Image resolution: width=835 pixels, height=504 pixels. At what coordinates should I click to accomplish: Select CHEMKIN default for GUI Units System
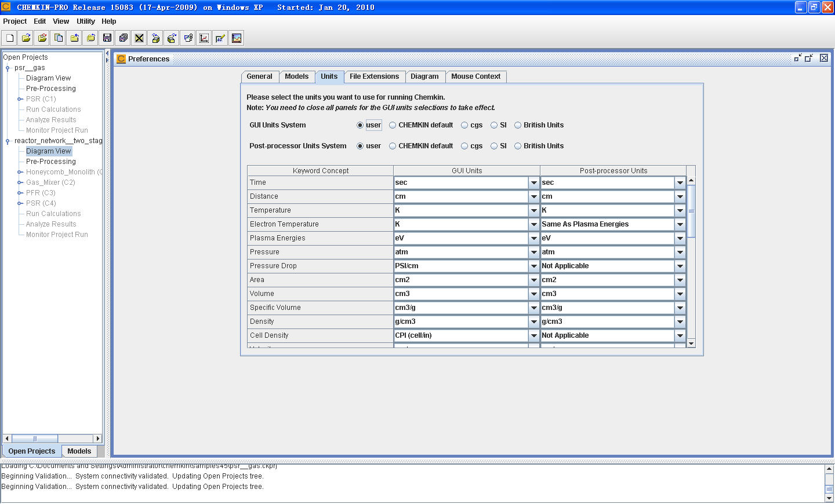click(393, 125)
